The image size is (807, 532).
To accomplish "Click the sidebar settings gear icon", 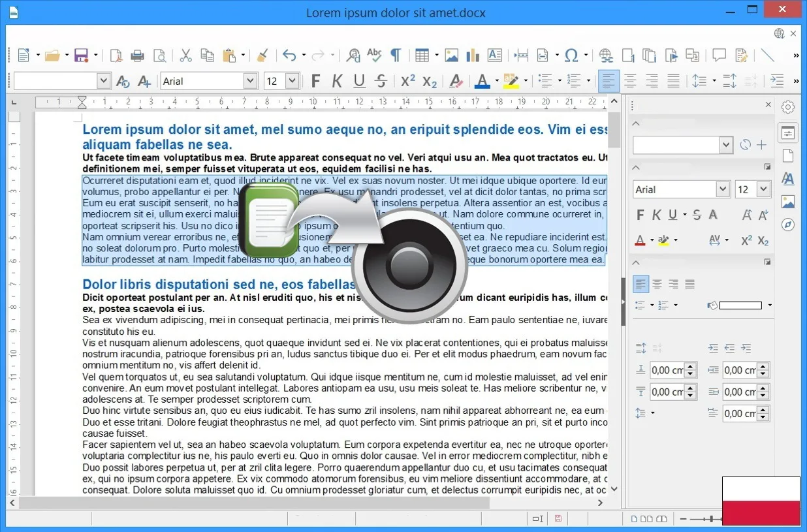I will pos(788,108).
